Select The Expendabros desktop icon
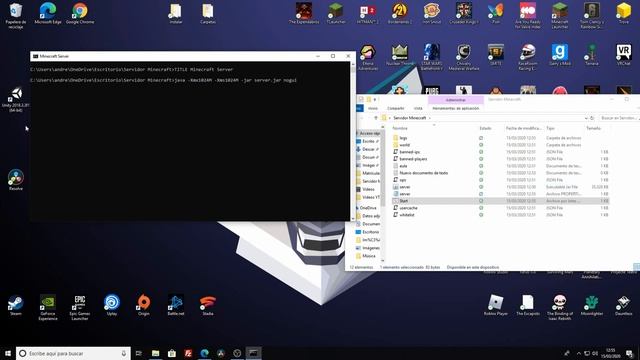This screenshot has width=640, height=360. (x=304, y=13)
